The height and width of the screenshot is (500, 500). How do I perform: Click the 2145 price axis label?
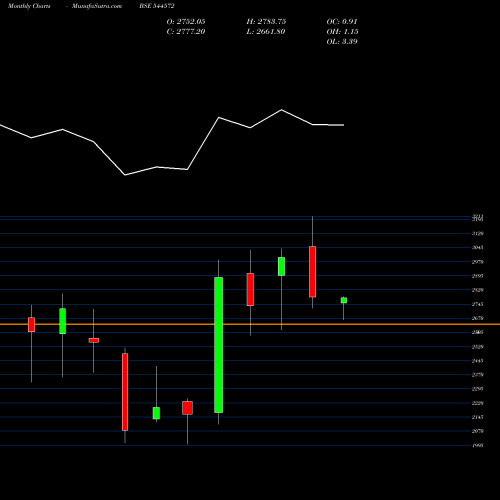tap(477, 417)
